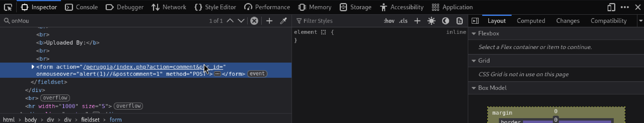Clear the markup search box

click(x=254, y=21)
